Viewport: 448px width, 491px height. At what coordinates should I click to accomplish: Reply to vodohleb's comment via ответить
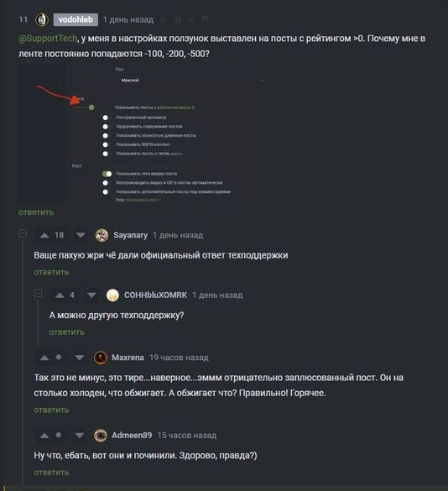(36, 212)
